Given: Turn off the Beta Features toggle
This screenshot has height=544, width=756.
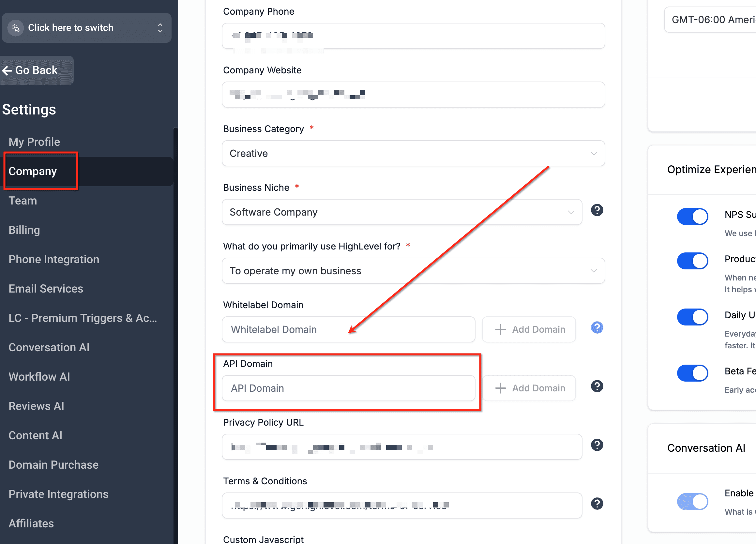Looking at the screenshot, I should click(x=693, y=373).
